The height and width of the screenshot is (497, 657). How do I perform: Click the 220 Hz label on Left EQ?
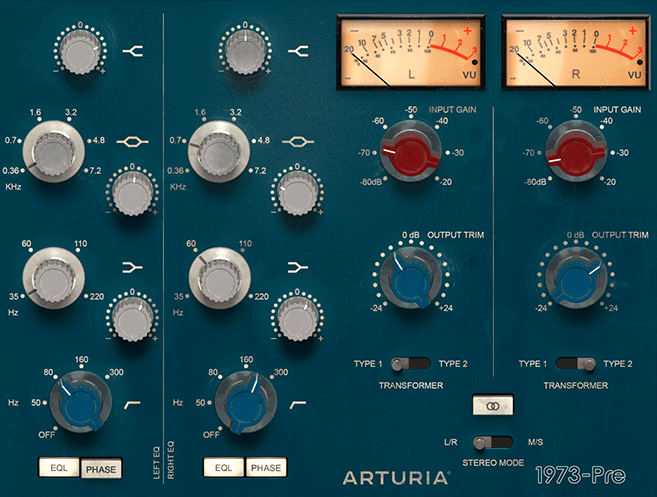click(x=97, y=297)
